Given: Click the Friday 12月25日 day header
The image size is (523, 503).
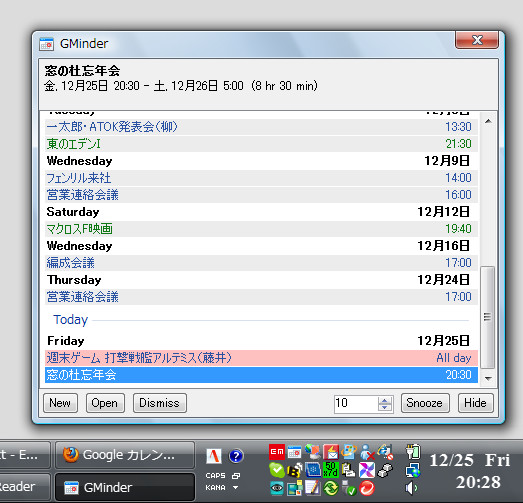Looking at the screenshot, I should (x=261, y=341).
